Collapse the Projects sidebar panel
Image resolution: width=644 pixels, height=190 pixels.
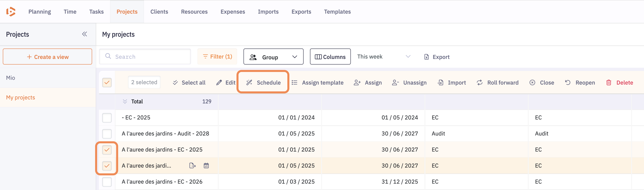[x=85, y=34]
